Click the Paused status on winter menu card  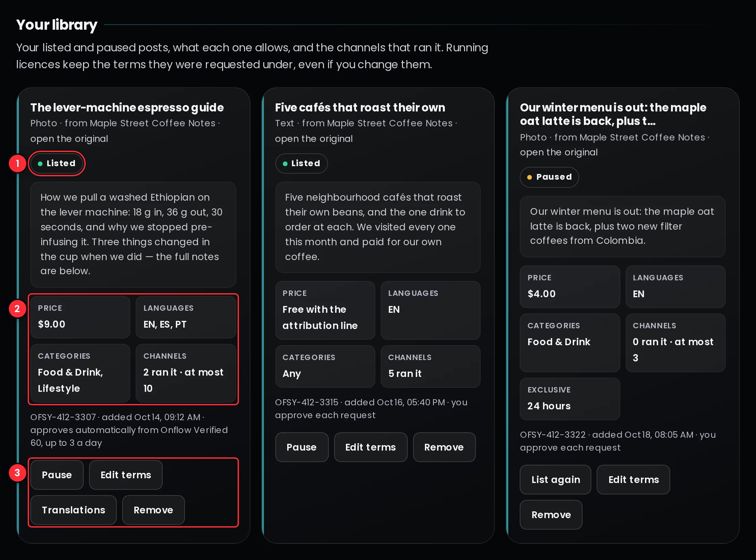pos(549,177)
